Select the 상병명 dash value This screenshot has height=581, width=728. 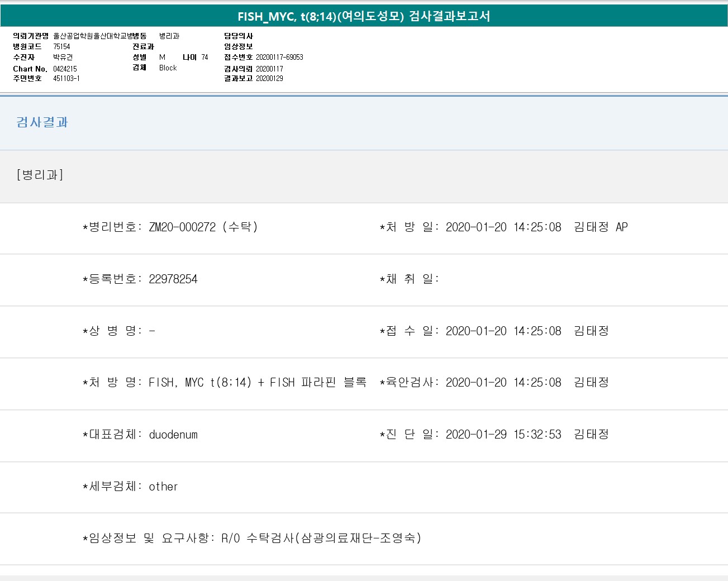pos(152,331)
